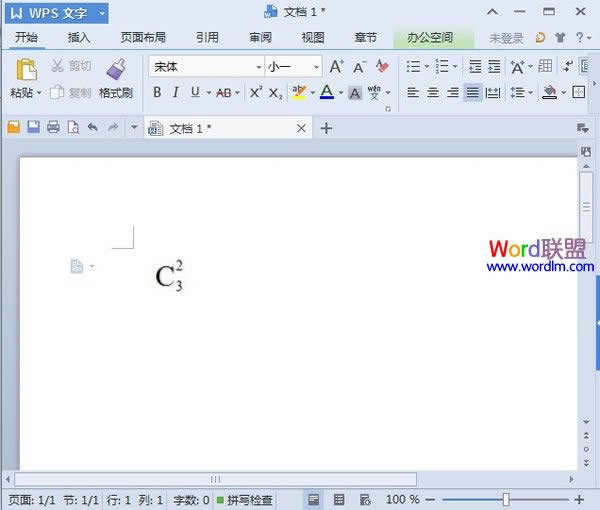Click the print icon in quick toolbar
Screen dimensions: 600x510
(x=53, y=128)
